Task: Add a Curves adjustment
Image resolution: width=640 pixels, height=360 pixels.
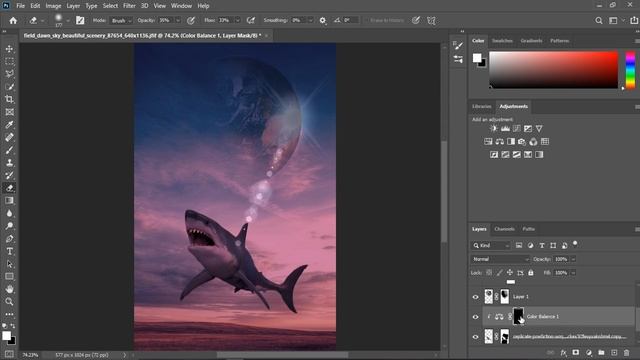Action: (x=517, y=129)
